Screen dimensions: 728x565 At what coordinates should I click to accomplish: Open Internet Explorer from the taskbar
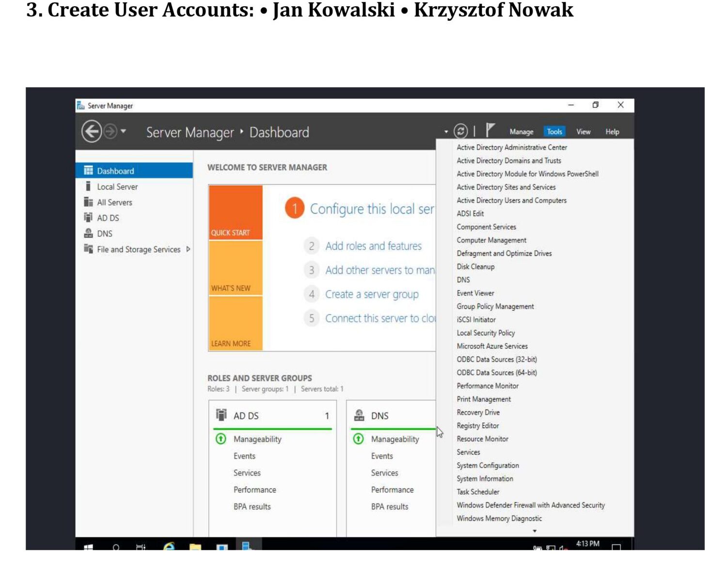(x=169, y=546)
